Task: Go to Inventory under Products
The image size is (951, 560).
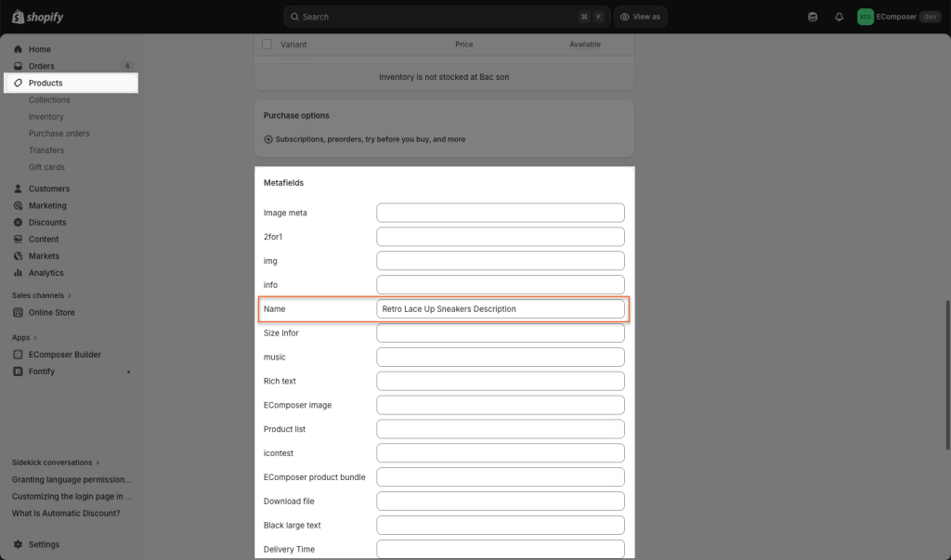Action: tap(46, 117)
